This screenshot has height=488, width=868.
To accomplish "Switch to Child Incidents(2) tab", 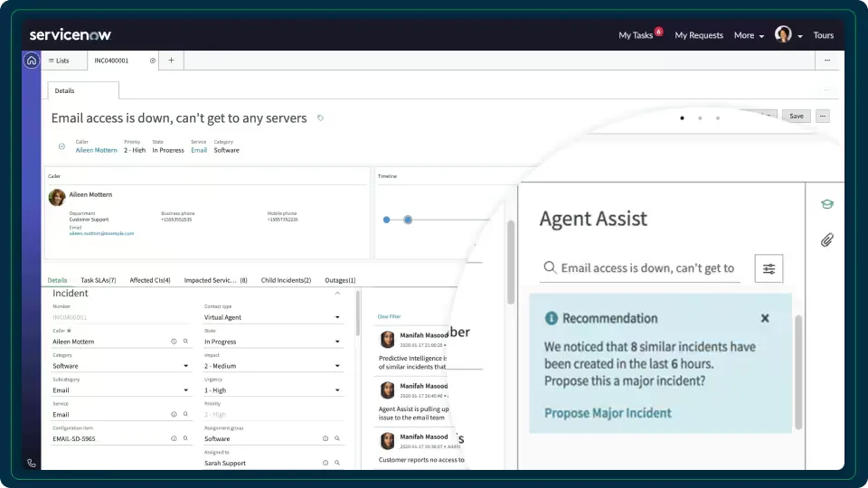I will click(x=286, y=280).
